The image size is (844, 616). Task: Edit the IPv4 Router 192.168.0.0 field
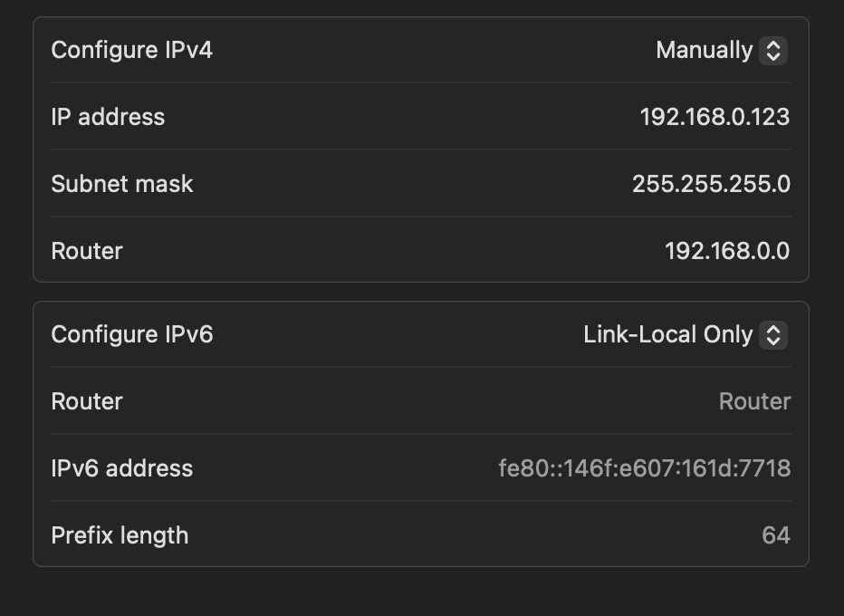727,251
